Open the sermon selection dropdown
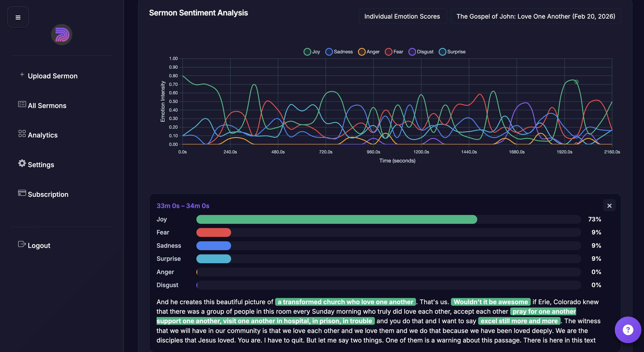644x352 pixels. tap(535, 17)
